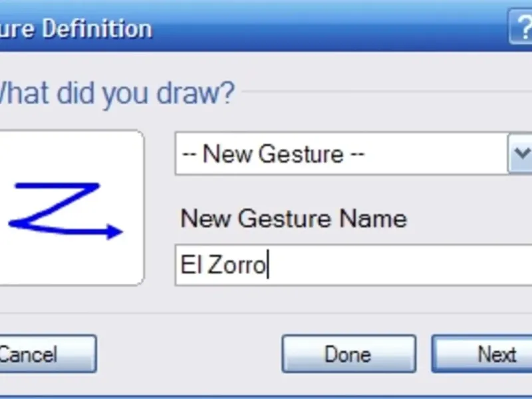Click the "New Gesture Name" label
Screen dimensions: 532x399
click(293, 218)
